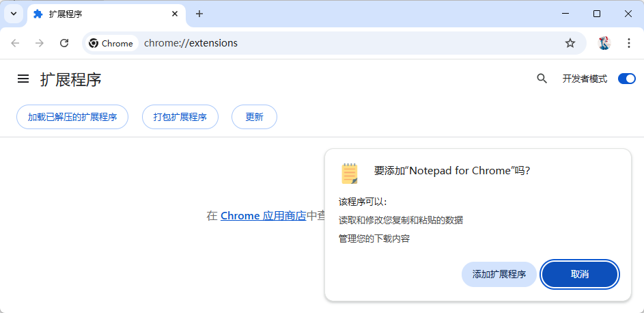Viewport: 644px width, 313px height.
Task: Open a new tab with plus button
Action: click(x=199, y=14)
